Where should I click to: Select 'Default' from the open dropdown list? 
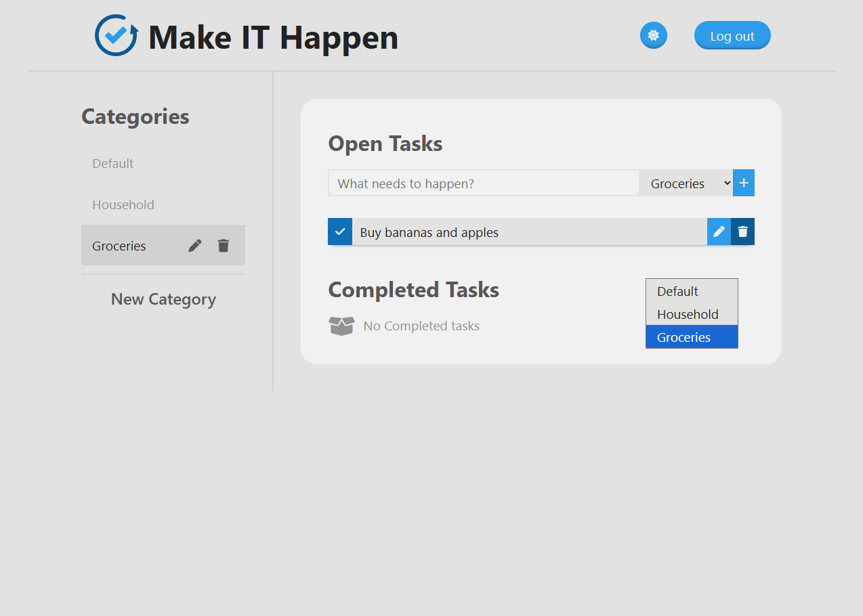[x=676, y=290]
